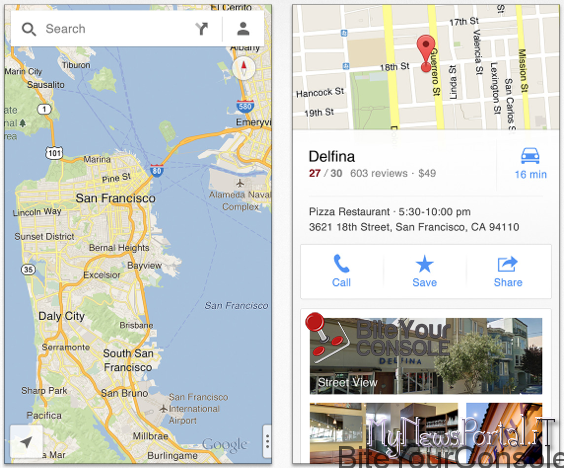This screenshot has height=468, width=564.
Task: Tap the compass to reset north
Action: coord(244,68)
